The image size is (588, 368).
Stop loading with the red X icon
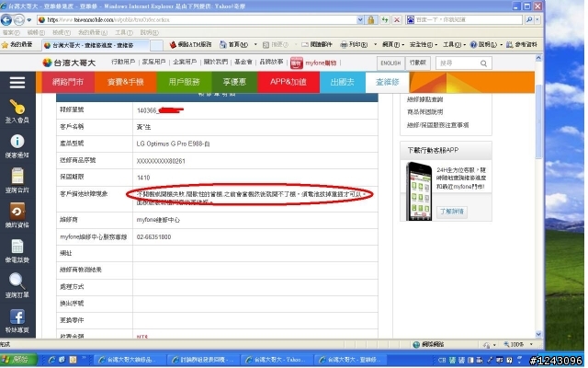396,19
